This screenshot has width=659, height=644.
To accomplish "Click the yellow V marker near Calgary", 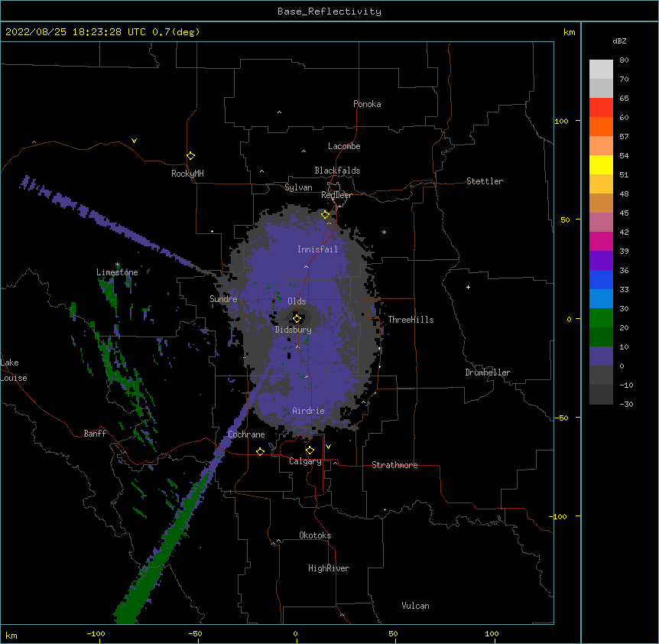I will (x=328, y=447).
